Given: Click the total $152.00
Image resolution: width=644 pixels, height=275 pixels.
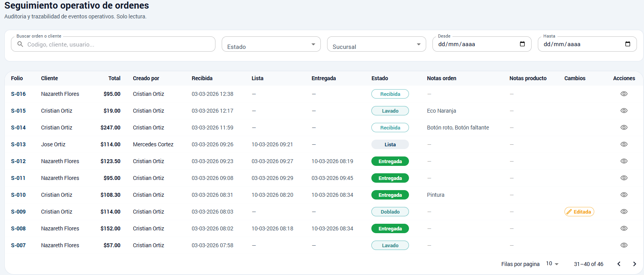Looking at the screenshot, I should pos(110,228).
